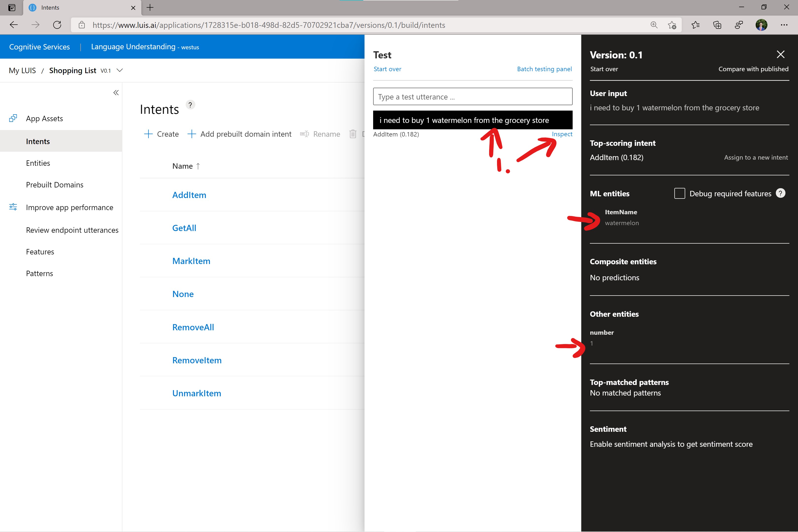Enable Debug required features checkbox
Screen dimensions: 798x532
679,193
